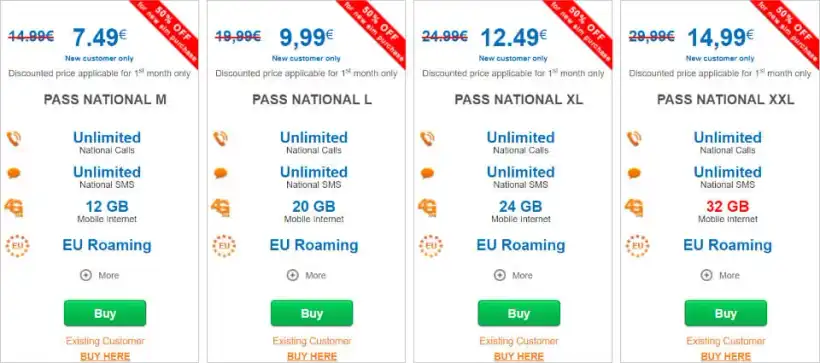The width and height of the screenshot is (820, 363).
Task: Click the 4G icon in Pass National M
Action: click(x=14, y=208)
